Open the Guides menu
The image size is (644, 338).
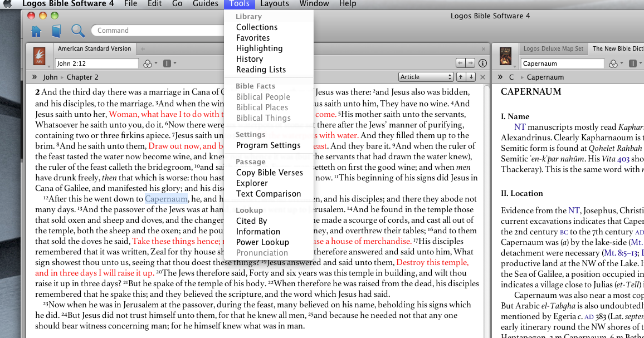coord(206,4)
